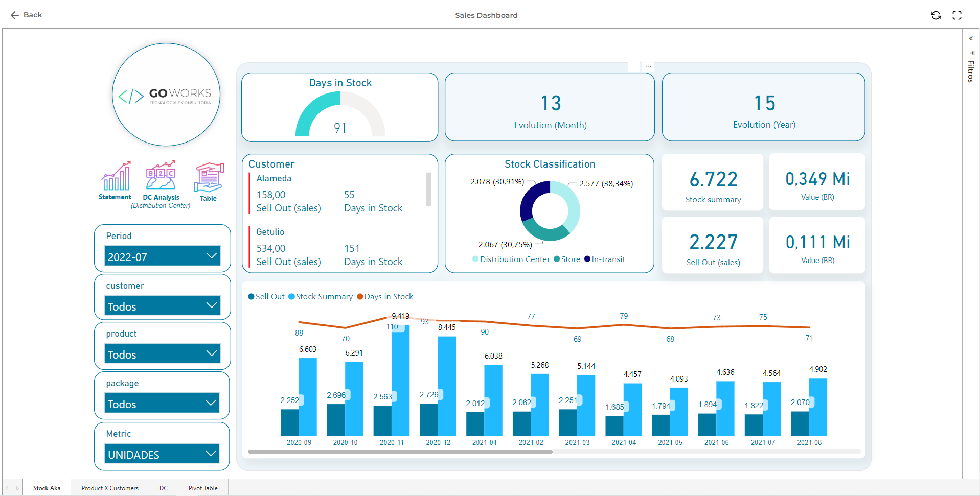Click the In-transit legend item

[605, 259]
